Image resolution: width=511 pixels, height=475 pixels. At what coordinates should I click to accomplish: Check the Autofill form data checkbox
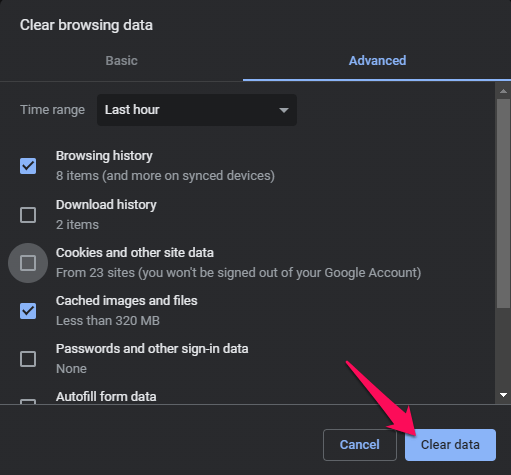[x=28, y=401]
